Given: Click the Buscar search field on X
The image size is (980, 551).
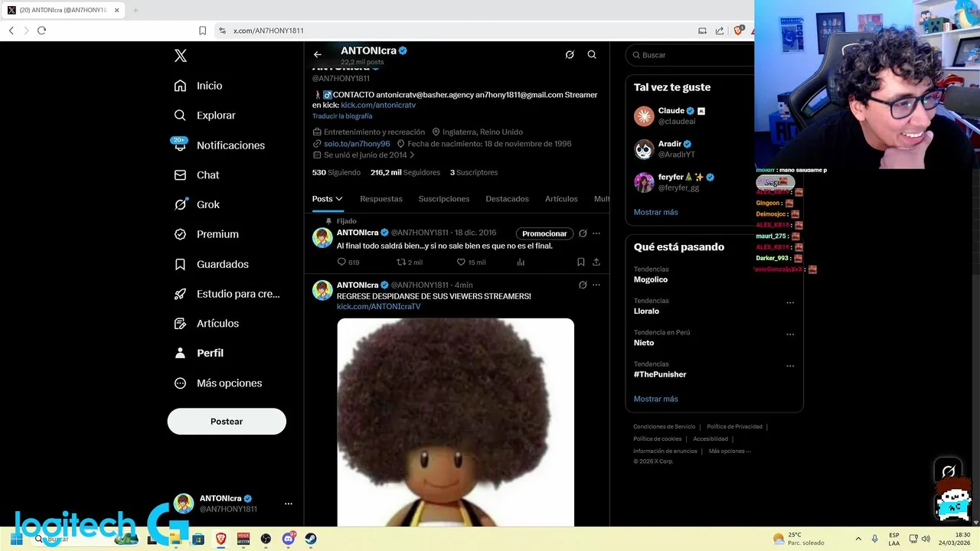Looking at the screenshot, I should (x=690, y=55).
